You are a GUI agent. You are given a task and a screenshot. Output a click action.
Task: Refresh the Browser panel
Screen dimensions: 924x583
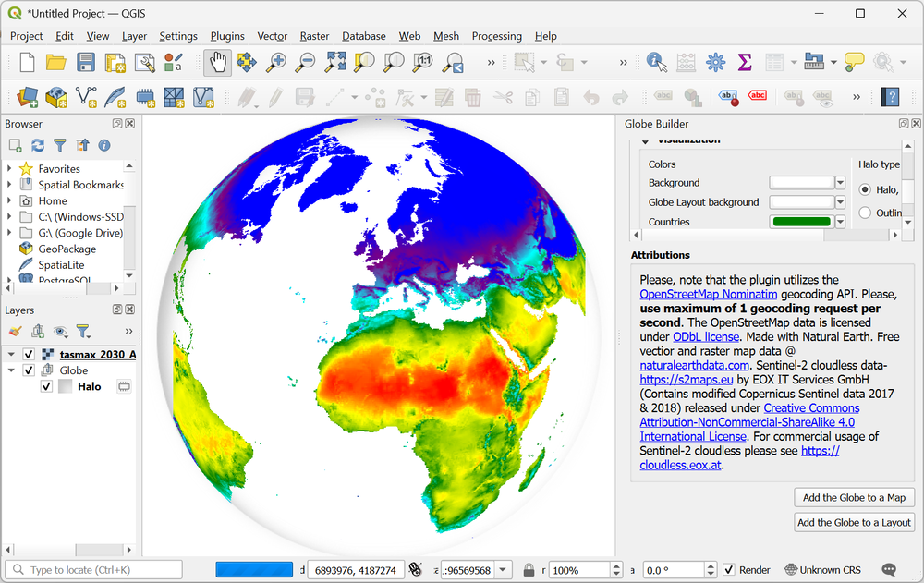38,145
